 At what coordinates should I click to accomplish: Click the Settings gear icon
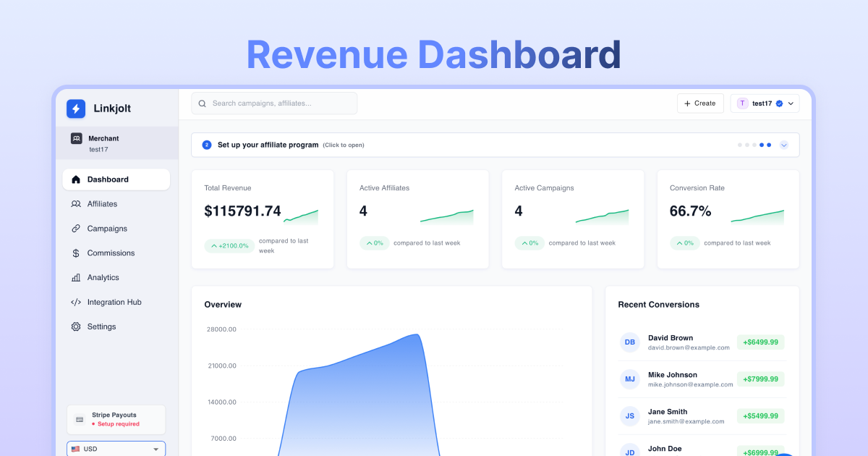pyautogui.click(x=76, y=327)
